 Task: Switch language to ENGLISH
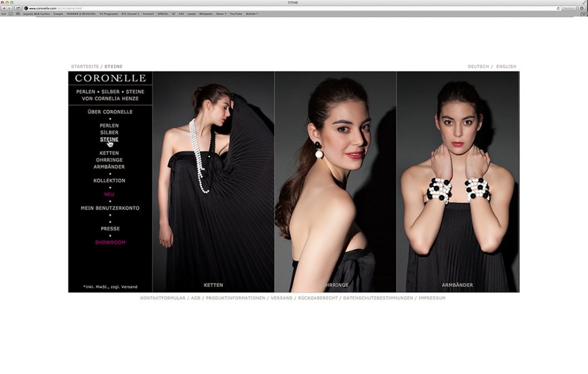click(506, 67)
